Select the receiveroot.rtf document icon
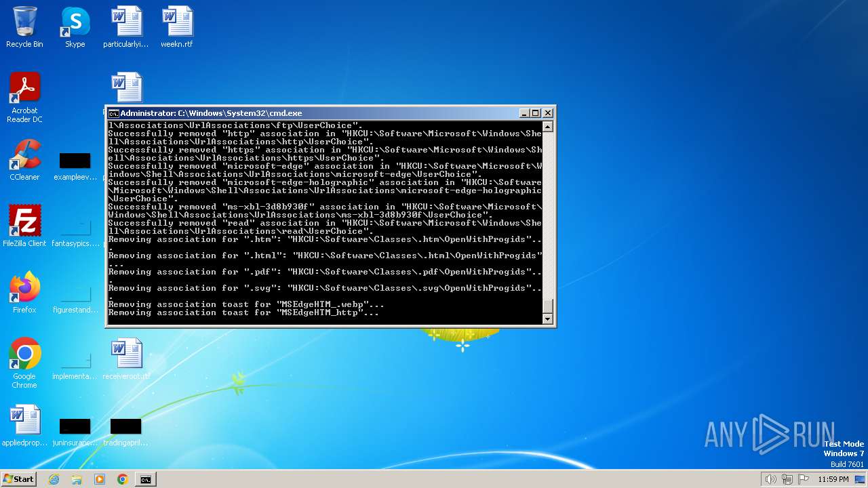Viewport: 868px width, 488px height. [x=126, y=359]
